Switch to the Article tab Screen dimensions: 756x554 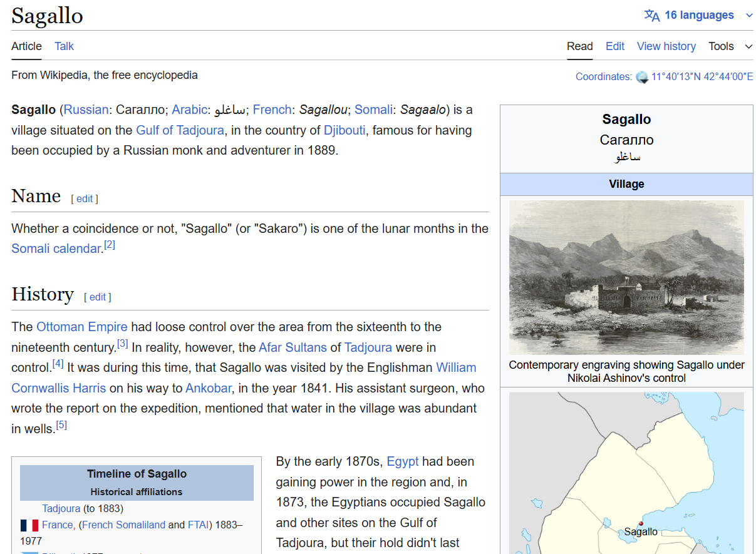26,46
